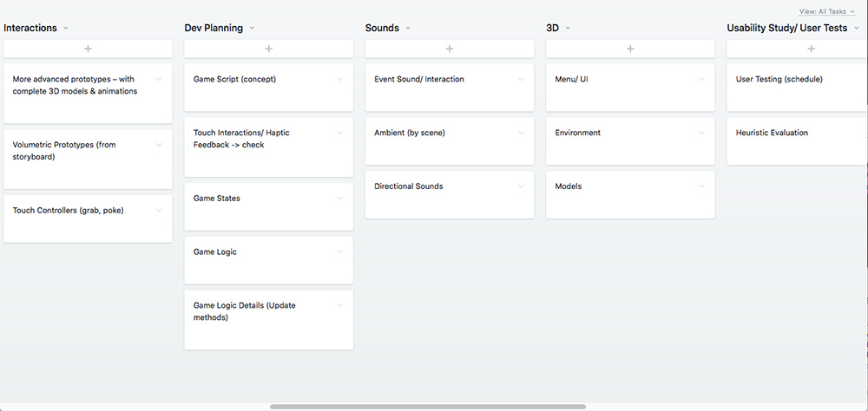The height and width of the screenshot is (411, 868).
Task: Expand the Sounds column header menu
Action: pyautogui.click(x=408, y=28)
